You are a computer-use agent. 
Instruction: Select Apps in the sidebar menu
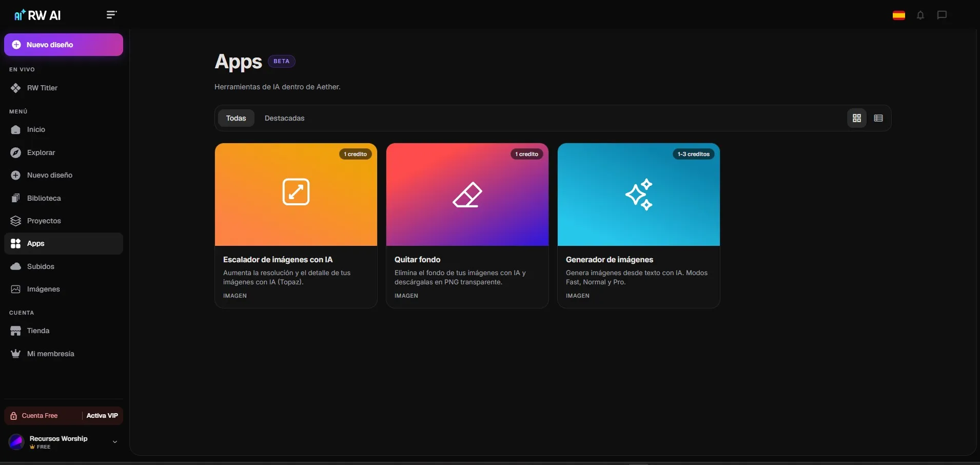click(x=64, y=243)
